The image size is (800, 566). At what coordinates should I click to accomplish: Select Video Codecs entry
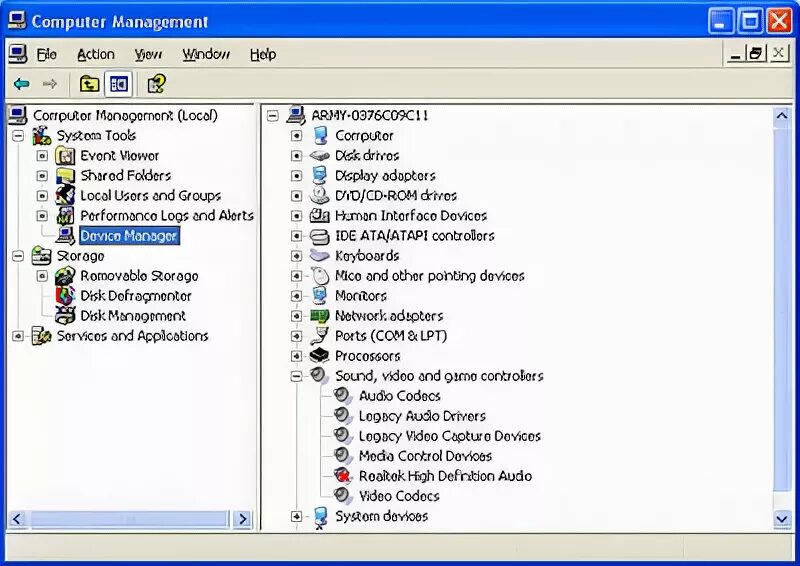click(399, 496)
